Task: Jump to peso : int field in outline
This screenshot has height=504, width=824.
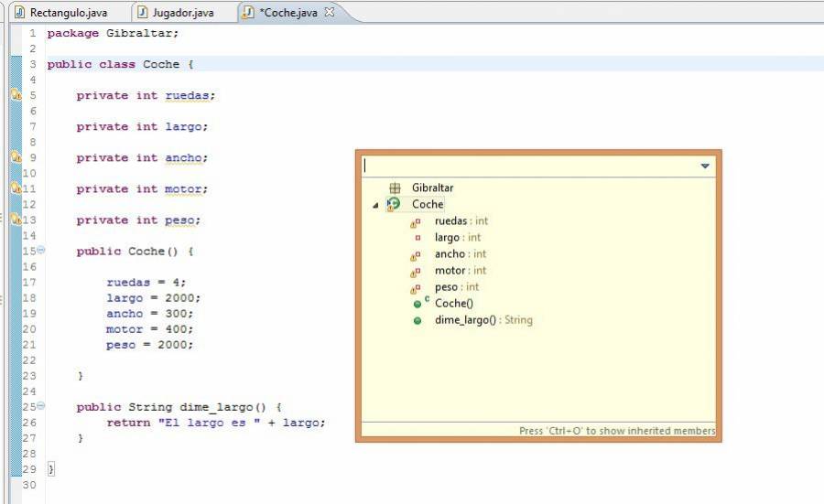Action: tap(456, 287)
